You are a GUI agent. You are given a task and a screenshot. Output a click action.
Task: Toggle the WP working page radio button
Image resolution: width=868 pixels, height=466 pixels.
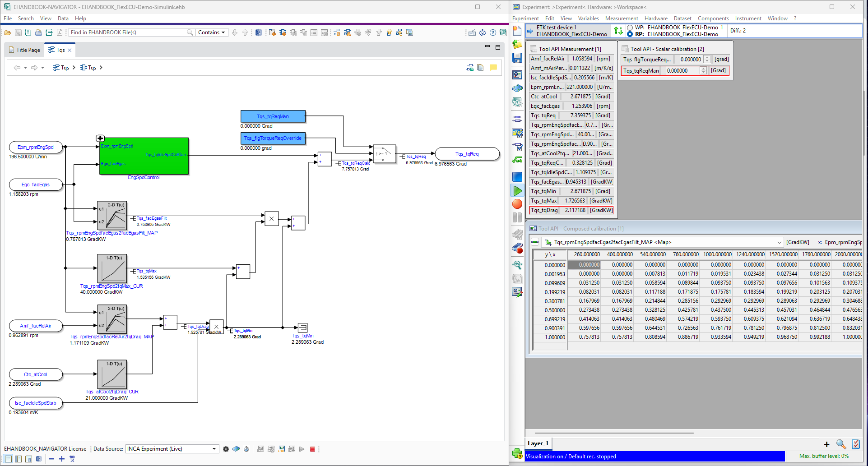(629, 27)
